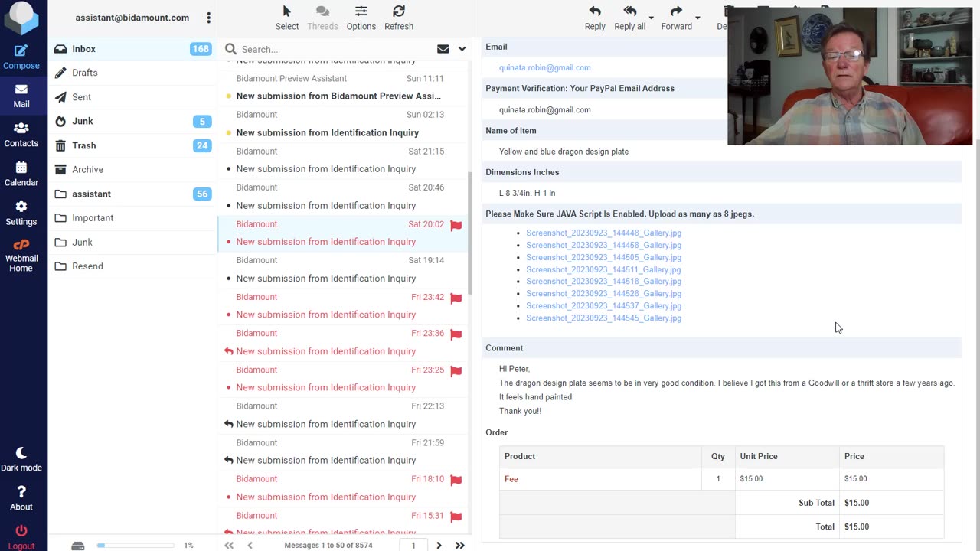
Task: Open the Trash folder
Action: (x=132, y=145)
